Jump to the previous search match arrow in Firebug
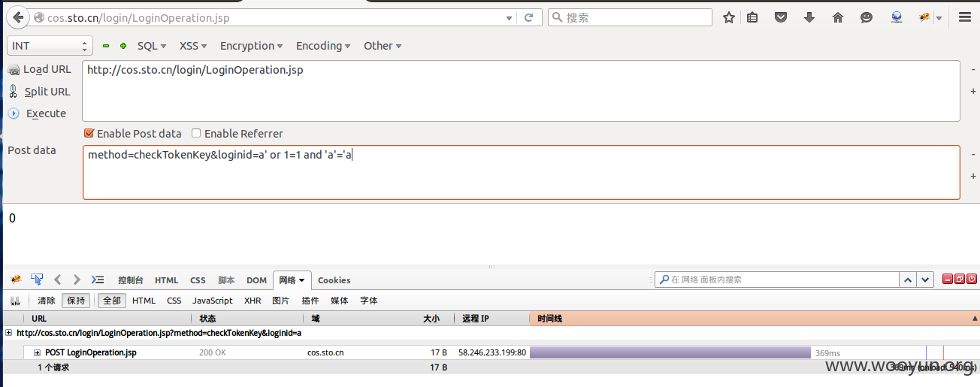 click(909, 280)
